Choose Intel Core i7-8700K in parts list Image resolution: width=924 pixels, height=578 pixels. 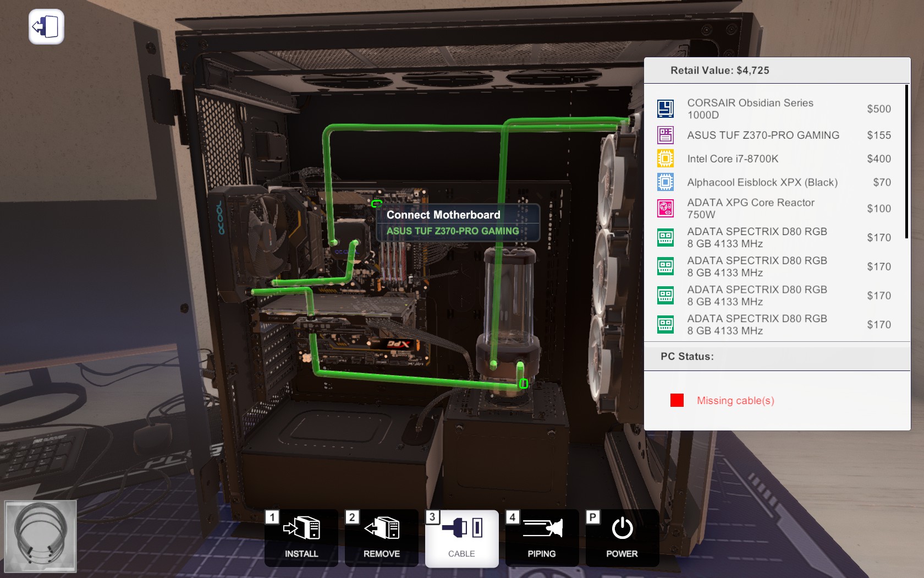(733, 159)
